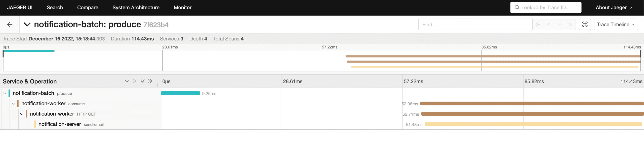Viewport: 644px width, 146px height.
Task: Go to previous search result arrow
Action: [549, 24]
